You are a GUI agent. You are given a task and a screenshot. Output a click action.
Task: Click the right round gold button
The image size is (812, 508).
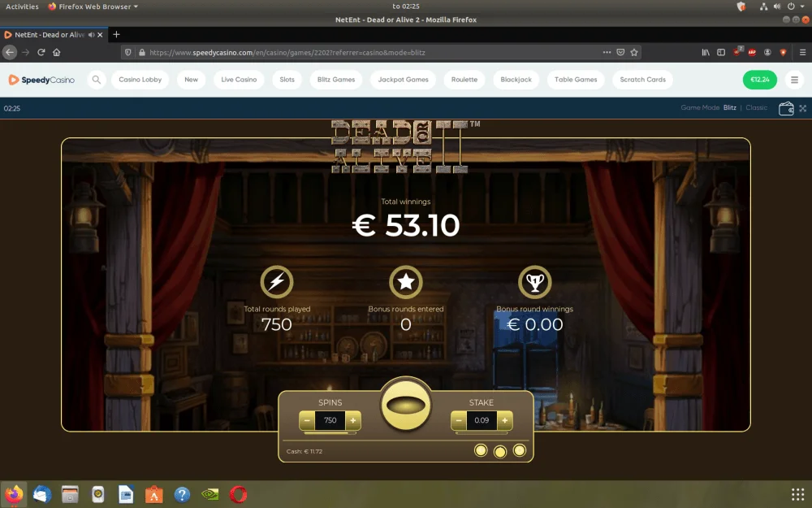click(520, 450)
